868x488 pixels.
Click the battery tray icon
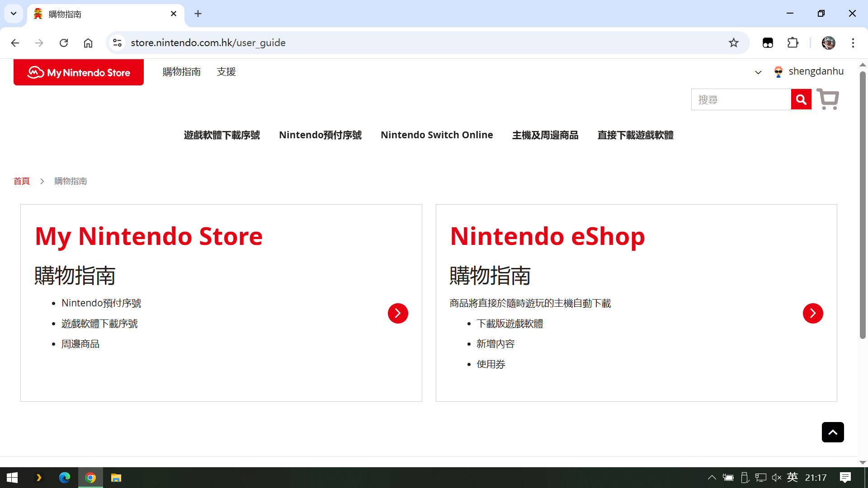[728, 478]
